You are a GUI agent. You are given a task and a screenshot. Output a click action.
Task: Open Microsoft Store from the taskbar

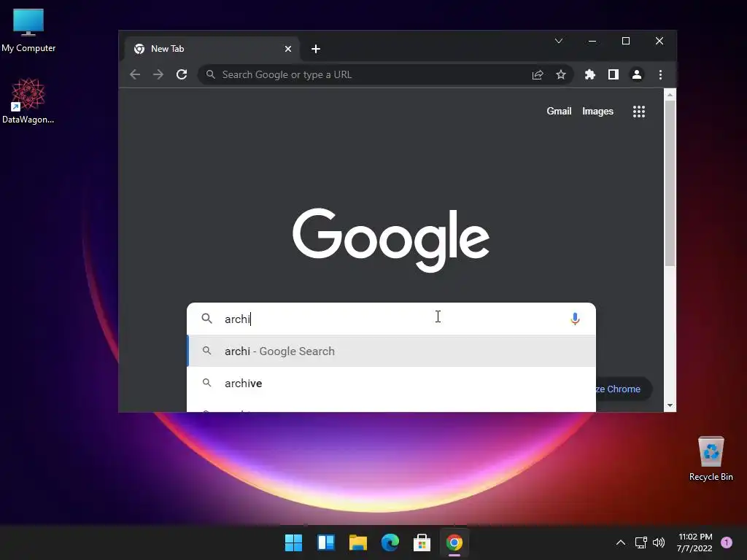422,542
